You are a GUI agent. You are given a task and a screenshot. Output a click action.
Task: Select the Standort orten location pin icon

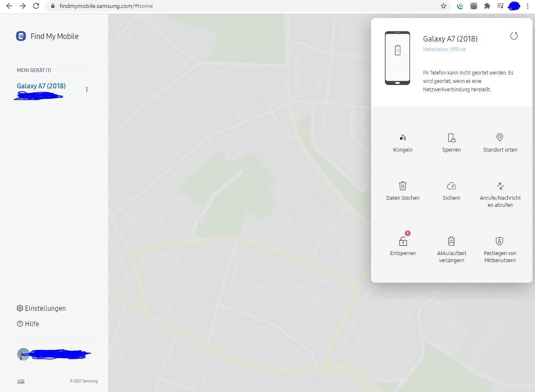click(x=499, y=137)
